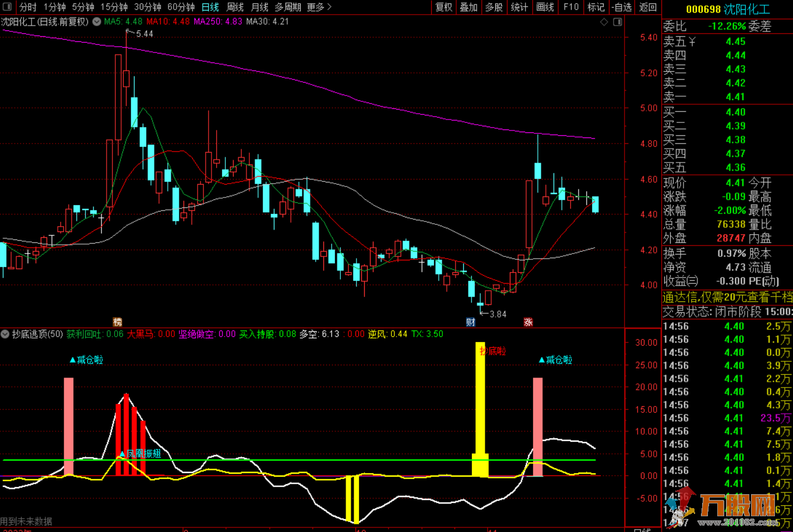This screenshot has width=793, height=532.
Task: Click the 23.5万 trade volume entry
Action: (776, 418)
